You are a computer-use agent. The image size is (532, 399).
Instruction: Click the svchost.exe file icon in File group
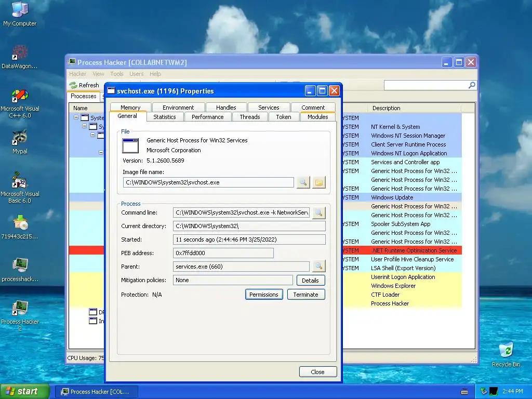[x=130, y=146]
